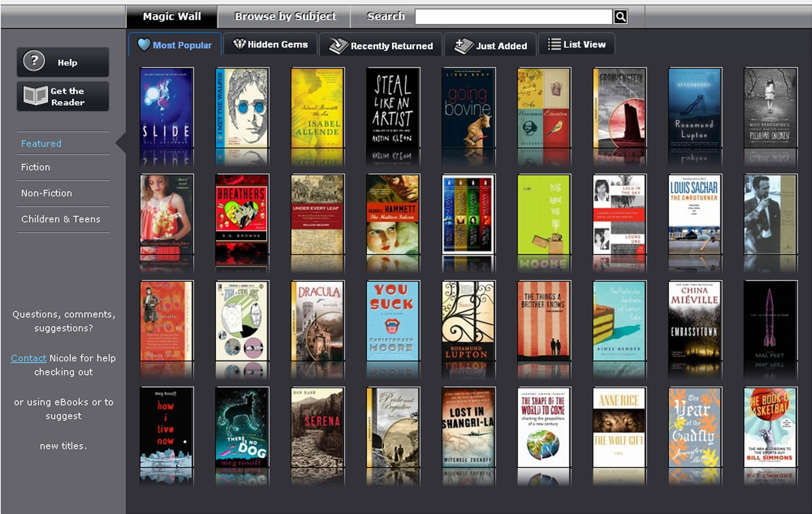The image size is (812, 514).
Task: Open Serena by Ron Rash
Action: pos(318,427)
